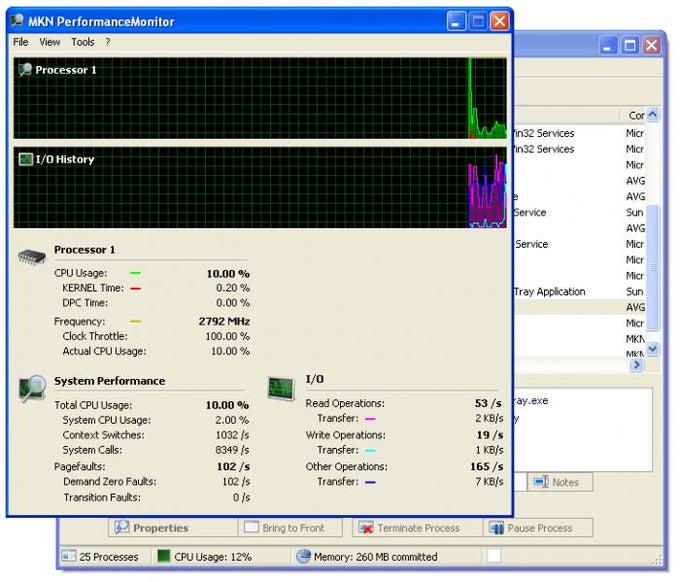Click the I/O History graph icon
The width and height of the screenshot is (680, 582).
[x=26, y=159]
